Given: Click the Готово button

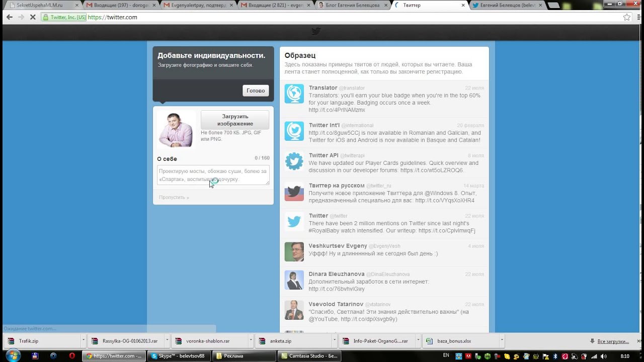Looking at the screenshot, I should pyautogui.click(x=256, y=90).
